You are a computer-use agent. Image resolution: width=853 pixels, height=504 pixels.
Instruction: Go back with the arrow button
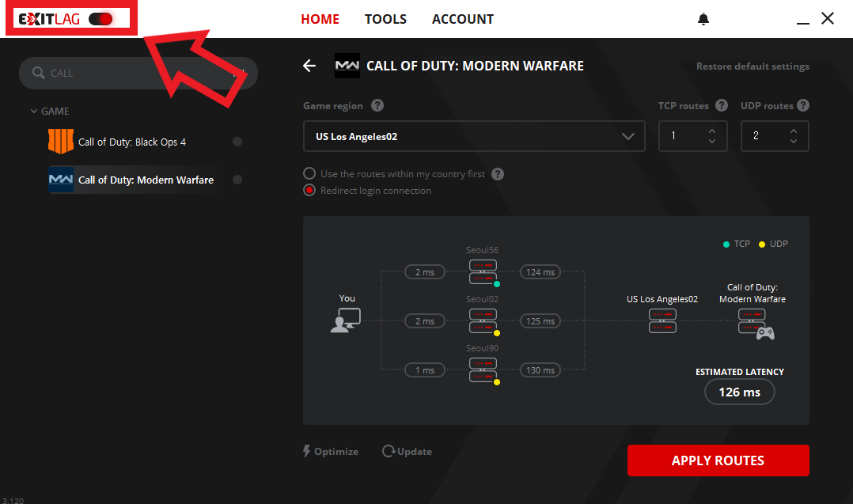coord(309,66)
